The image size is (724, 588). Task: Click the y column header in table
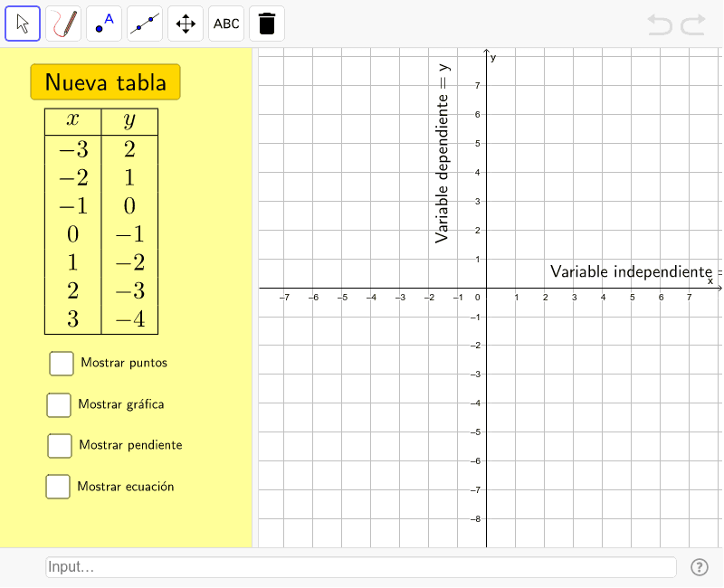[x=129, y=121]
